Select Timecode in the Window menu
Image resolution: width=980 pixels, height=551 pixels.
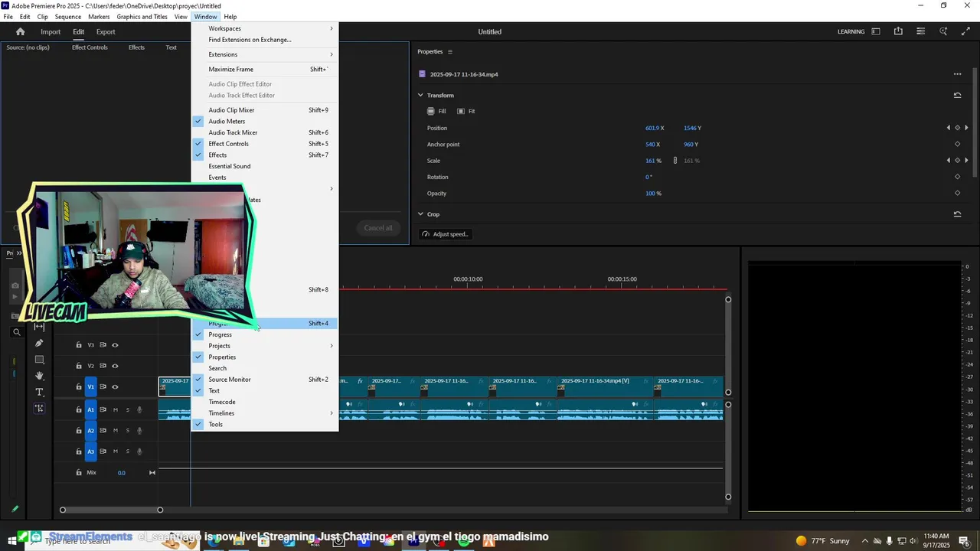tap(264, 402)
